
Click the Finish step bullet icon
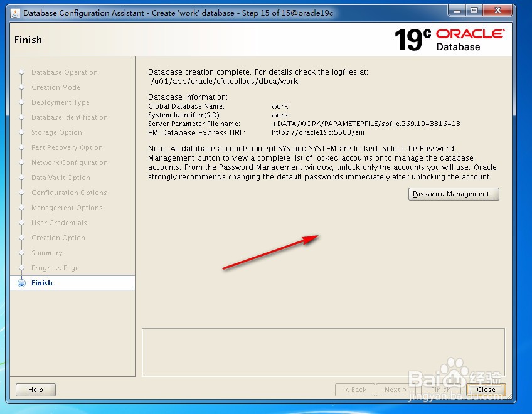(x=22, y=283)
